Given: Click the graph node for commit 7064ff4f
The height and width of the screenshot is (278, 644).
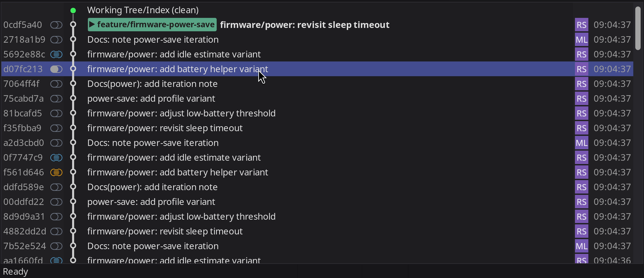Looking at the screenshot, I should (x=73, y=84).
